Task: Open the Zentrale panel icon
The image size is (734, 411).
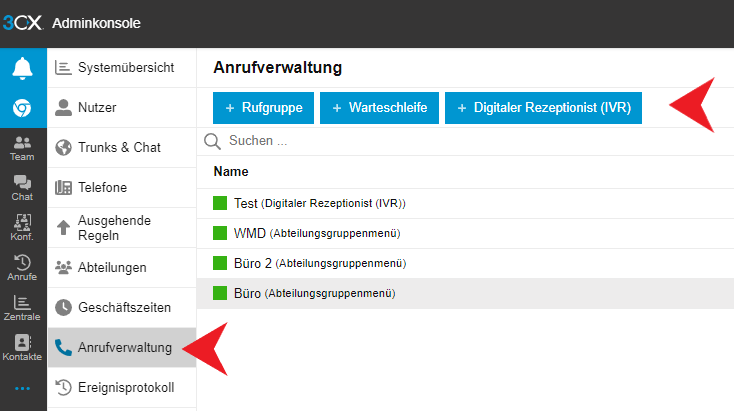Action: (22, 308)
